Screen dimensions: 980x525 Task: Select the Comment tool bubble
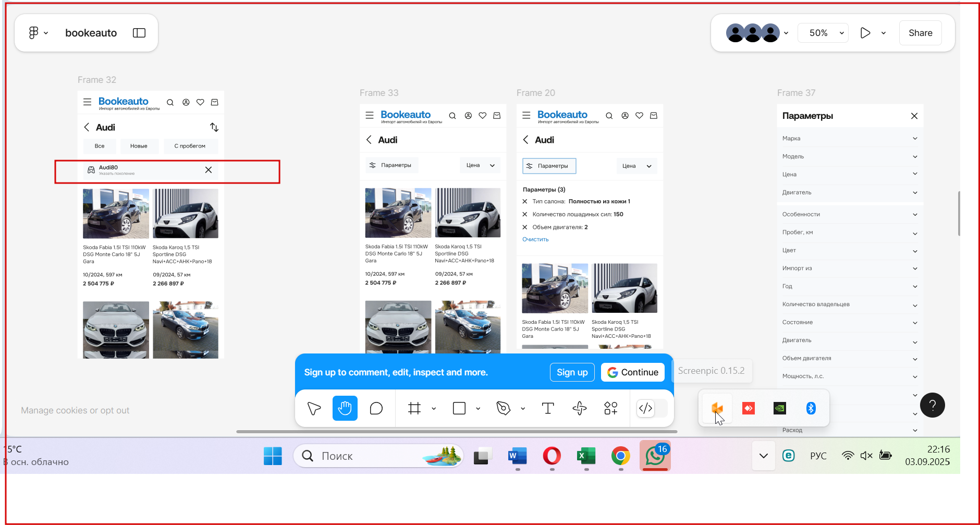376,408
